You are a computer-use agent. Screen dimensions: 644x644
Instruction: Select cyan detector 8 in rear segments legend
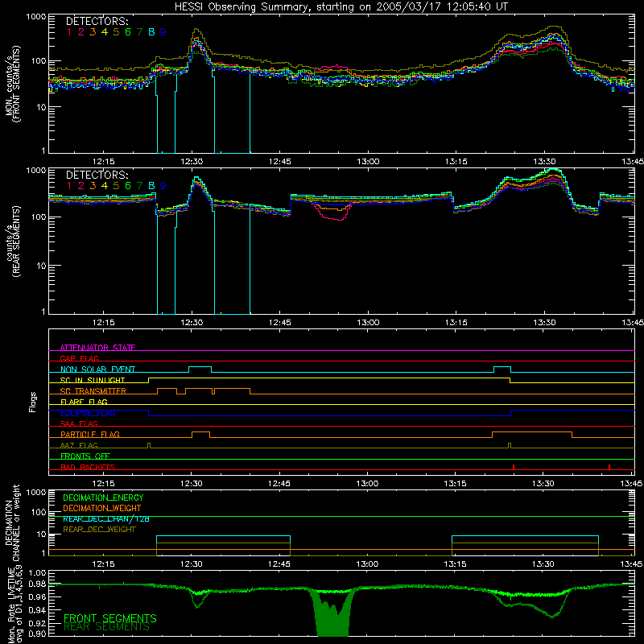point(151,186)
